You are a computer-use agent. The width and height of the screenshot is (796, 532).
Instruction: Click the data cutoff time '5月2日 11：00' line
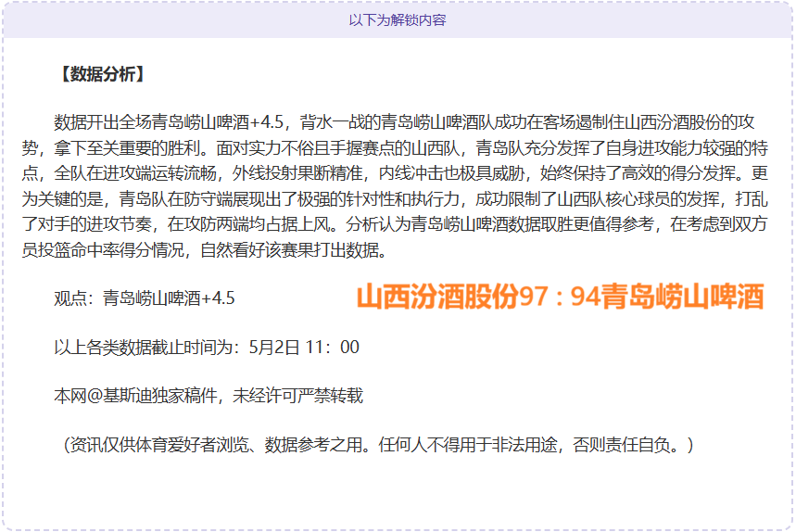click(207, 348)
